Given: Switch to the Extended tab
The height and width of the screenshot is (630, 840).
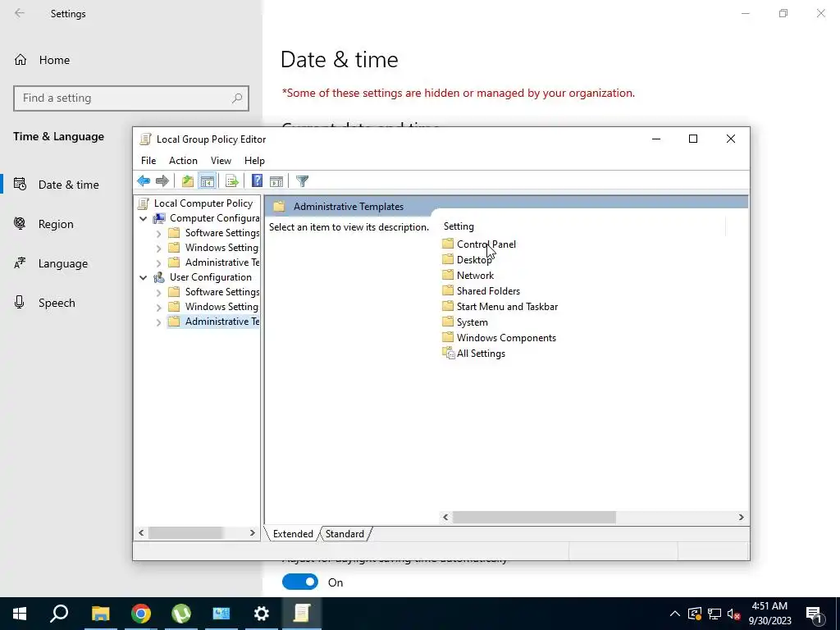Looking at the screenshot, I should (293, 534).
